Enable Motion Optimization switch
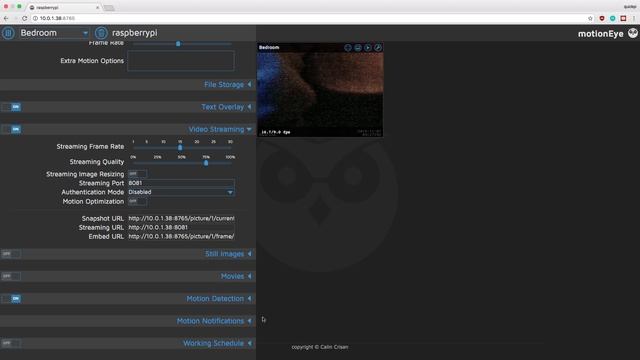The image size is (640, 360). click(x=137, y=201)
